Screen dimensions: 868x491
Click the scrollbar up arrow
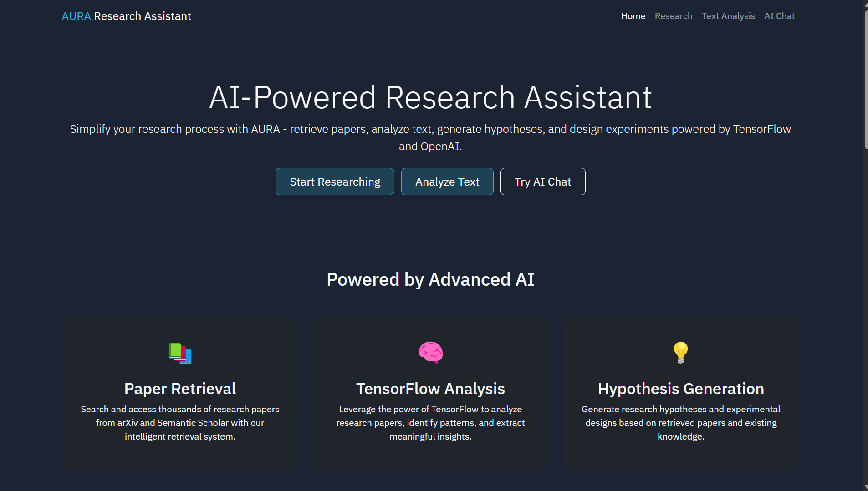click(866, 4)
